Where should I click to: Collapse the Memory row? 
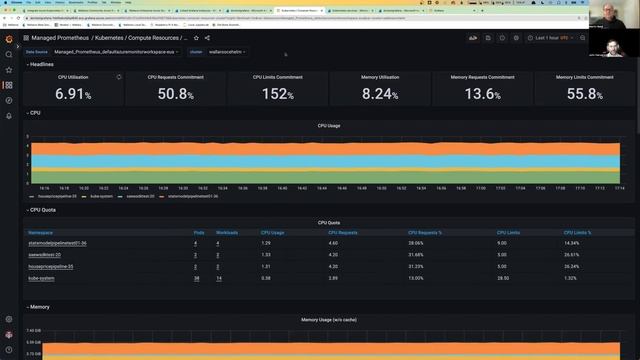(x=38, y=307)
